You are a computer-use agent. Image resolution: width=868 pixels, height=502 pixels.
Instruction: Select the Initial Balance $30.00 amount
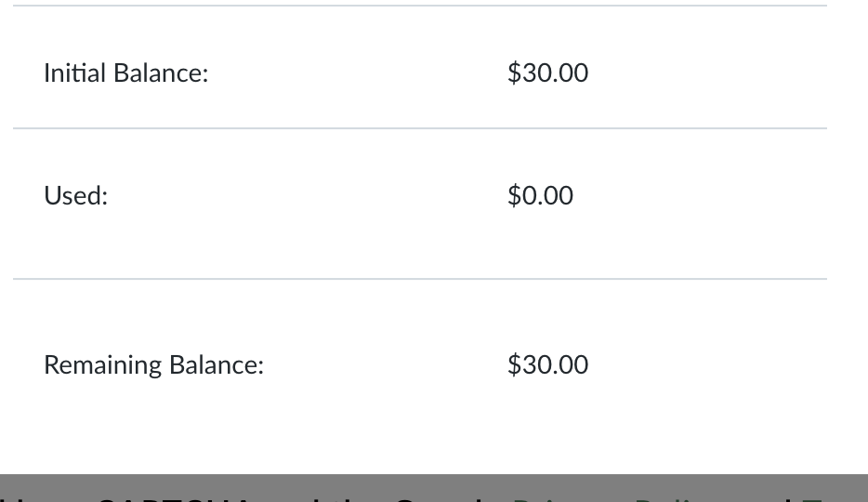point(547,73)
